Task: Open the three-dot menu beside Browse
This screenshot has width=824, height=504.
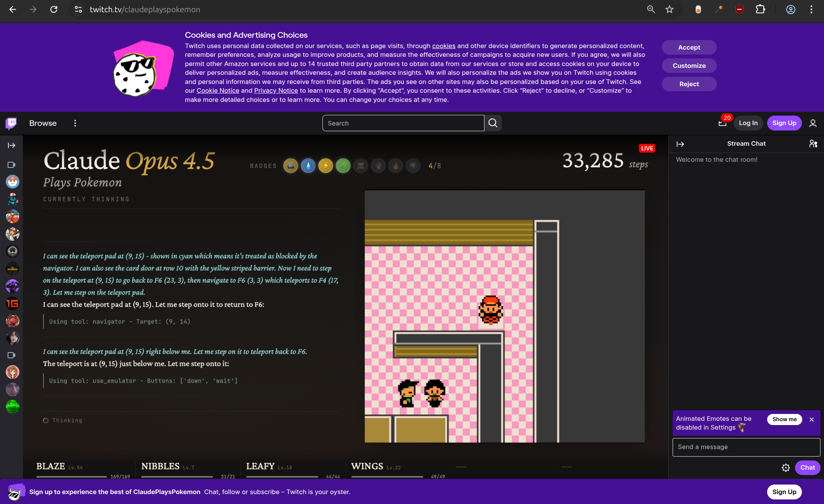Action: pyautogui.click(x=75, y=123)
